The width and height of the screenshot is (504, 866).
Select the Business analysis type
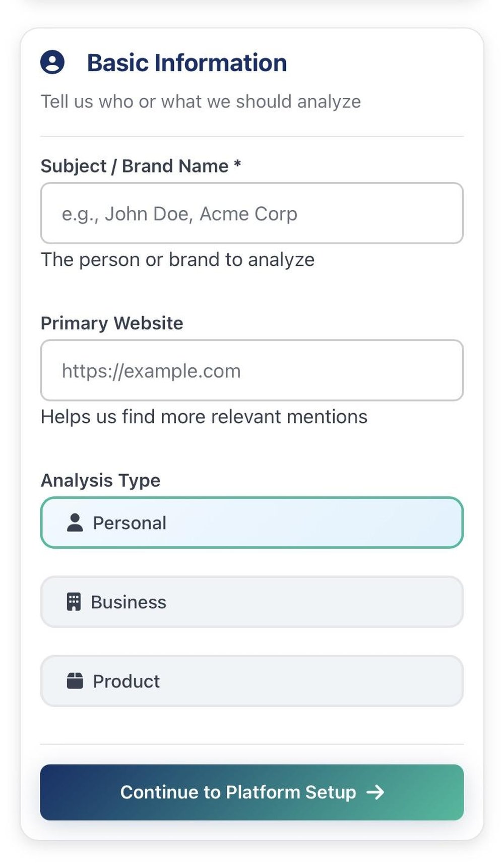click(x=252, y=602)
